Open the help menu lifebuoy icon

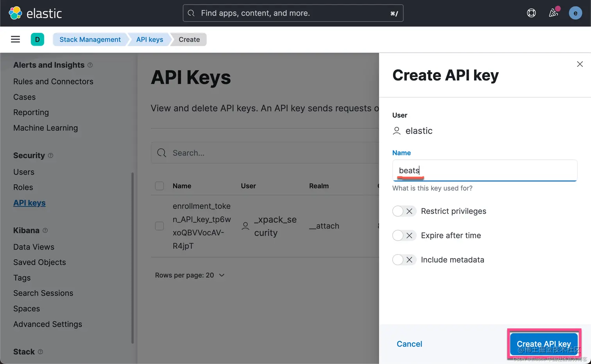[531, 13]
